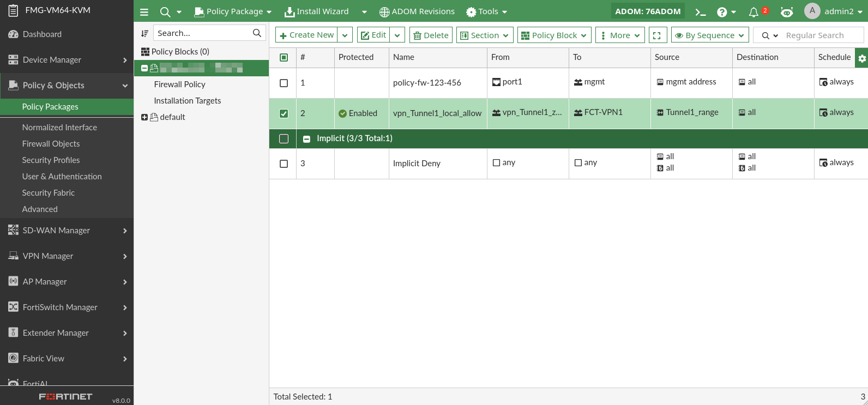The height and width of the screenshot is (405, 868).
Task: Open the Edit dropdown arrow
Action: tap(397, 35)
